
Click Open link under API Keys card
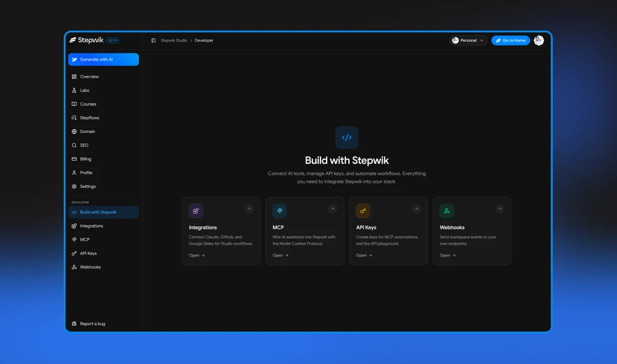[x=364, y=256]
